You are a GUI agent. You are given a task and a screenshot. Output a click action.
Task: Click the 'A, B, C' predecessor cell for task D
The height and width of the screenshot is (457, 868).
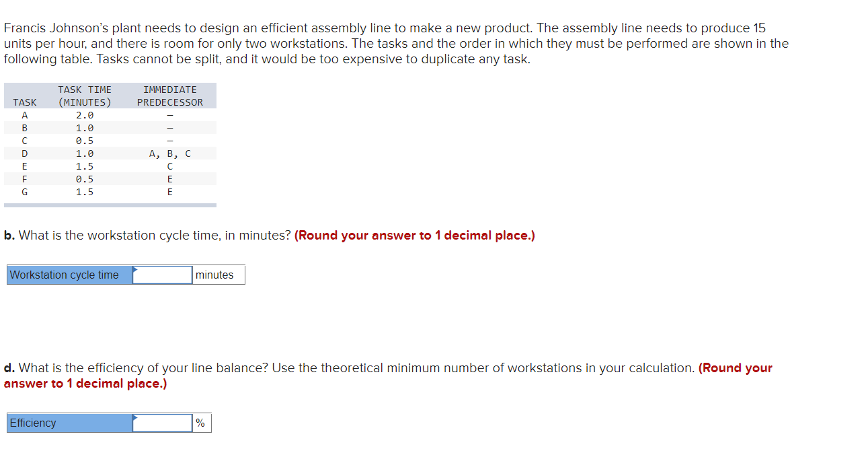170,153
